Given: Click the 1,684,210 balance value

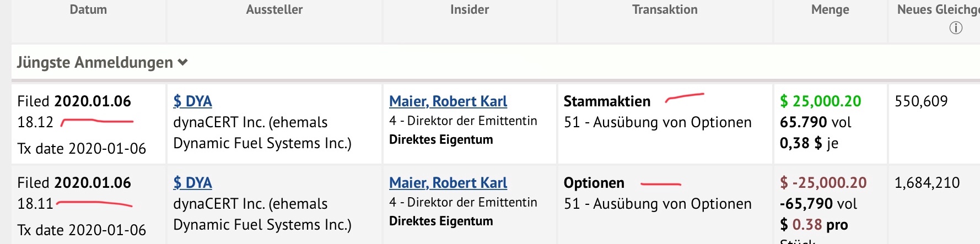Looking at the screenshot, I should 927,183.
